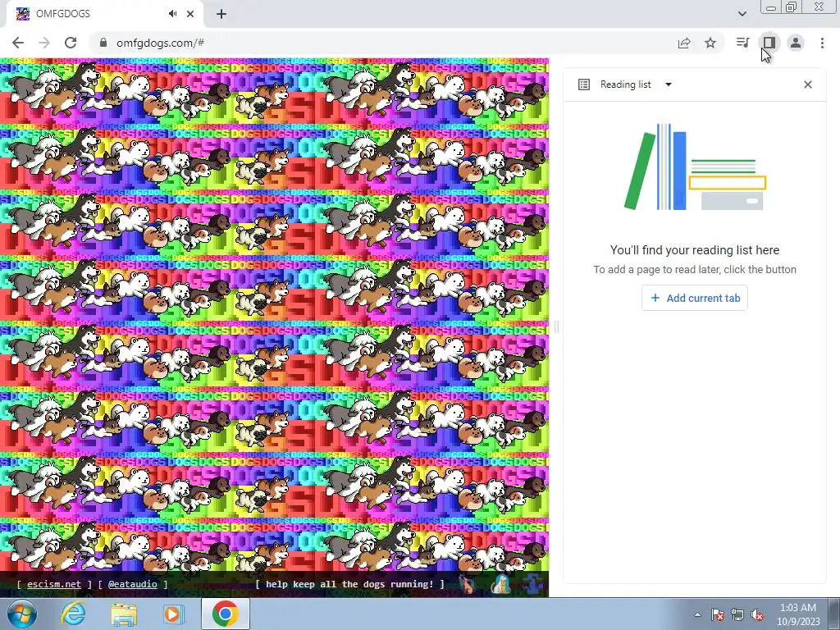
Task: Click the Reading list title text
Action: point(626,84)
